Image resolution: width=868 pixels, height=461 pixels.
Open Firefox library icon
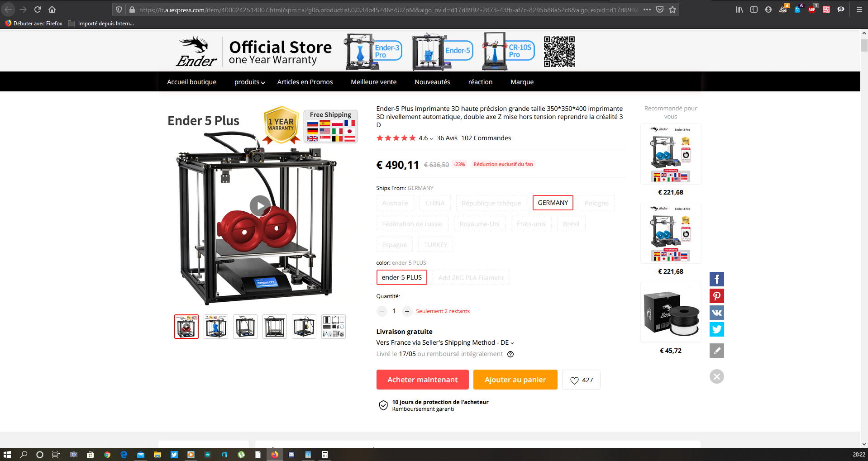tap(739, 10)
